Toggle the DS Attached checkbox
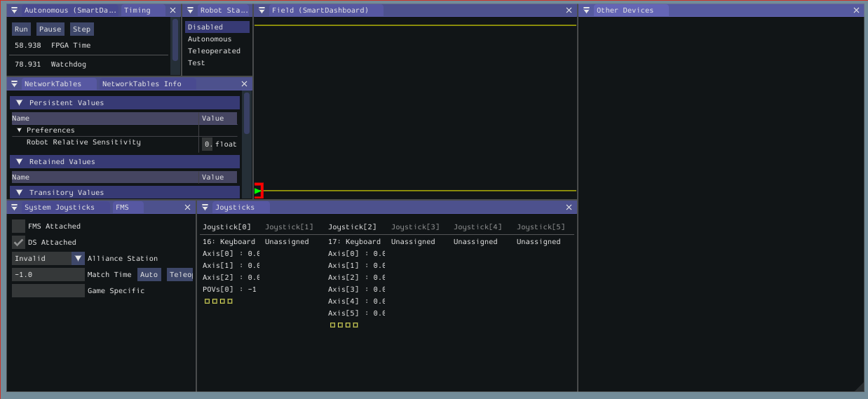 click(19, 243)
